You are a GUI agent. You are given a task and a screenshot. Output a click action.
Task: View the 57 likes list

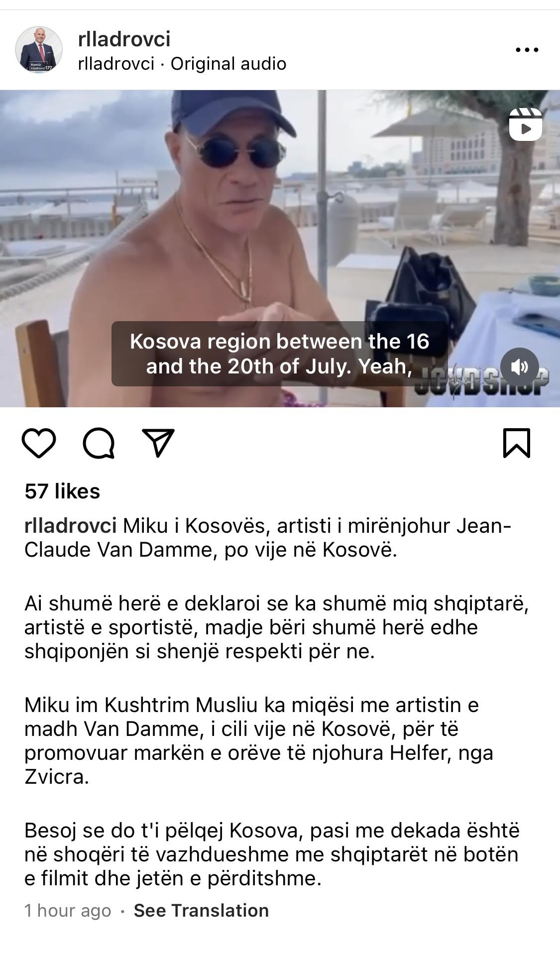pyautogui.click(x=62, y=491)
